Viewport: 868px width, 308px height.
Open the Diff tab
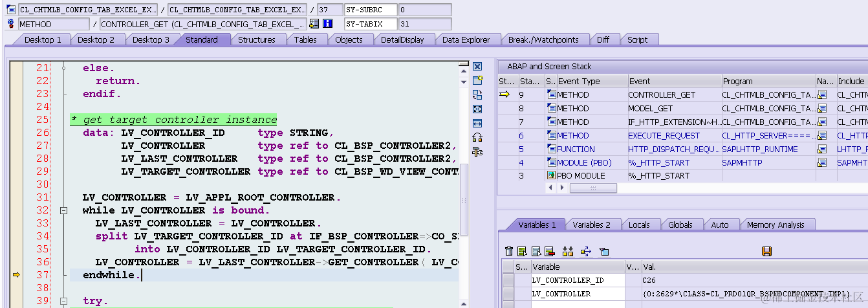click(603, 39)
